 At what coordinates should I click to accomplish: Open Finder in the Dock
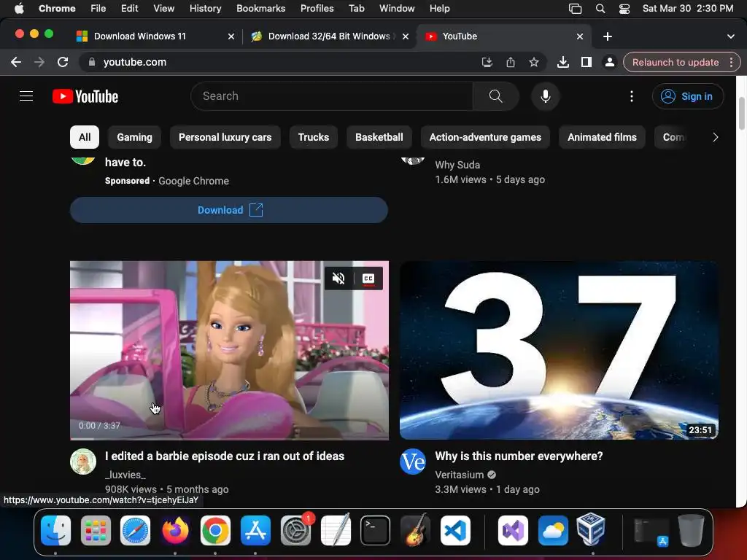(x=55, y=531)
